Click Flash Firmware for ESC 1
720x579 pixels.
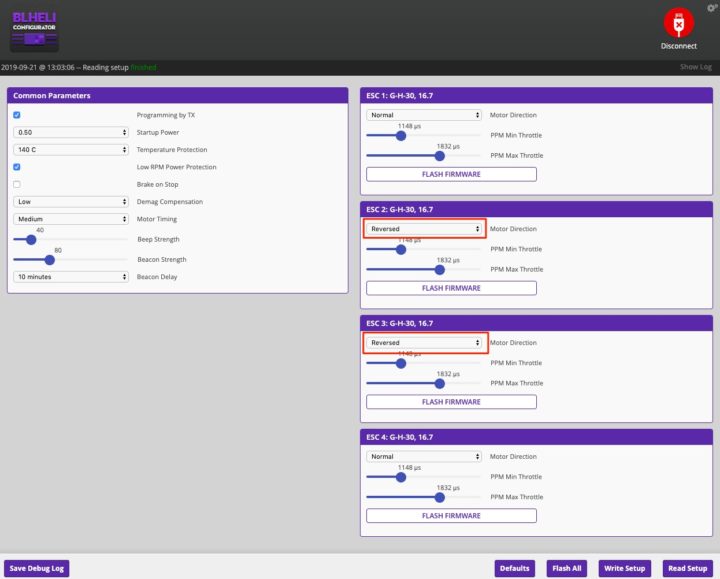[451, 174]
